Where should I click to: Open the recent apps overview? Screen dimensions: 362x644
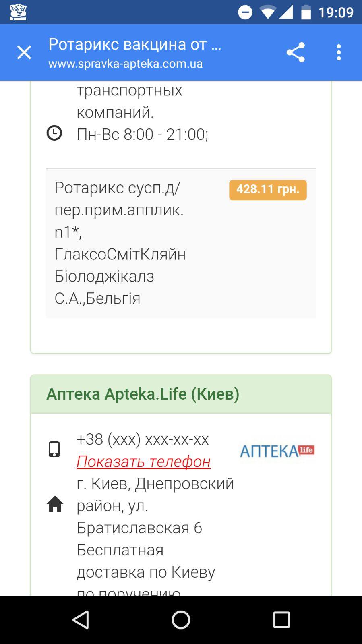[x=281, y=620]
